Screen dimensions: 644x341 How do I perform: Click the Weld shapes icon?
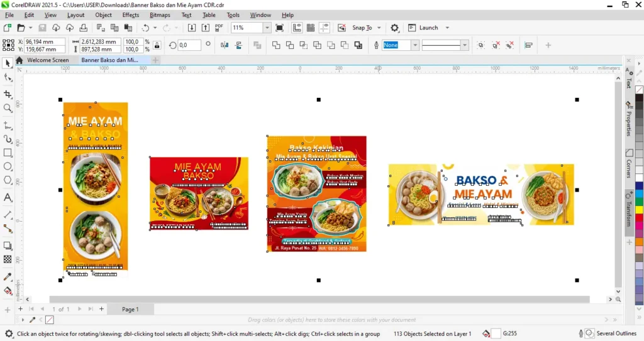coord(276,45)
